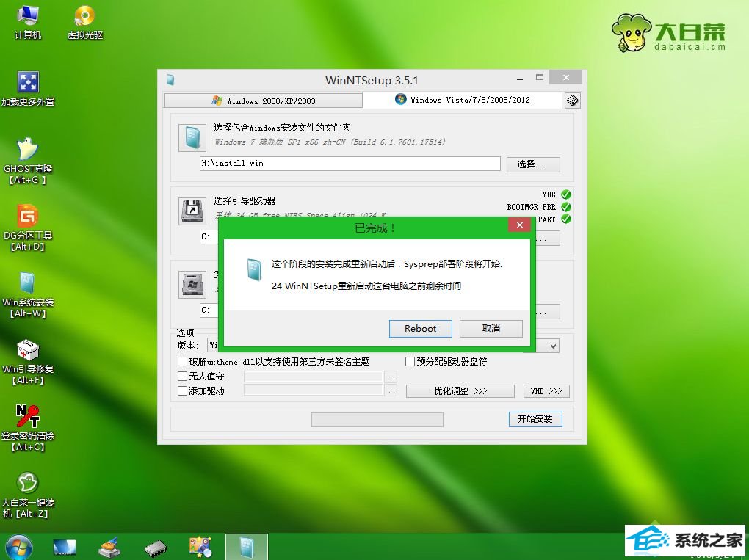This screenshot has height=560, width=749.
Task: Click 取消 in the dialog
Action: coord(491,329)
